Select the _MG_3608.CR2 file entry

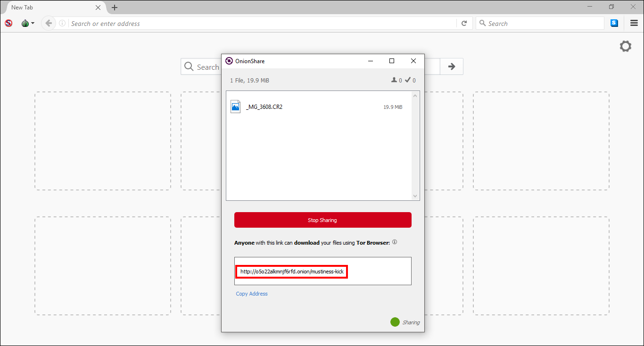coord(319,107)
